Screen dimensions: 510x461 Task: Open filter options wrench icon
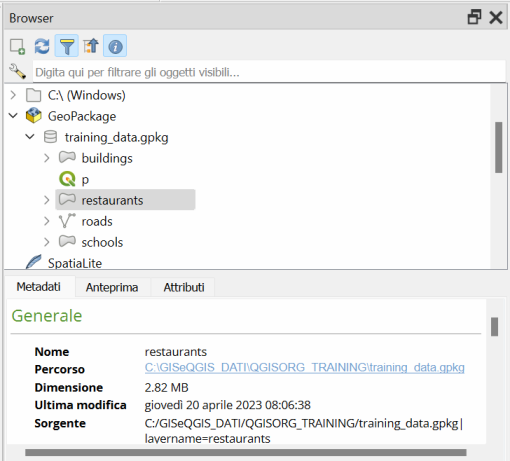pyautogui.click(x=18, y=72)
